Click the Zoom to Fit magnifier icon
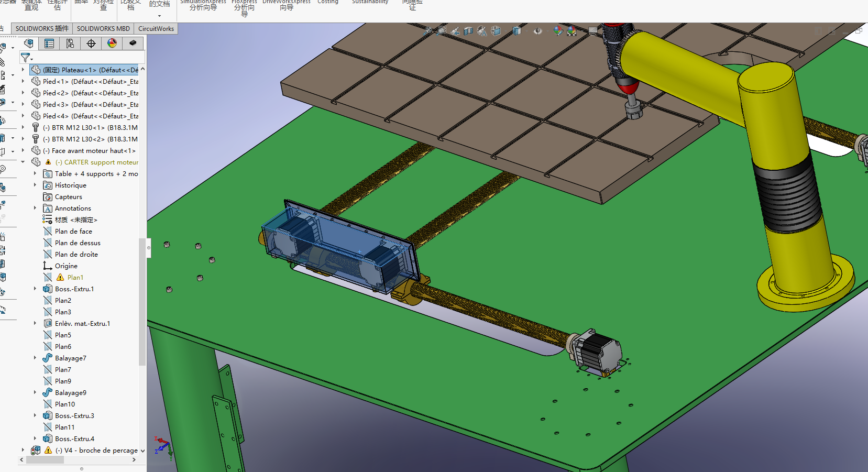868x472 pixels. [x=428, y=31]
